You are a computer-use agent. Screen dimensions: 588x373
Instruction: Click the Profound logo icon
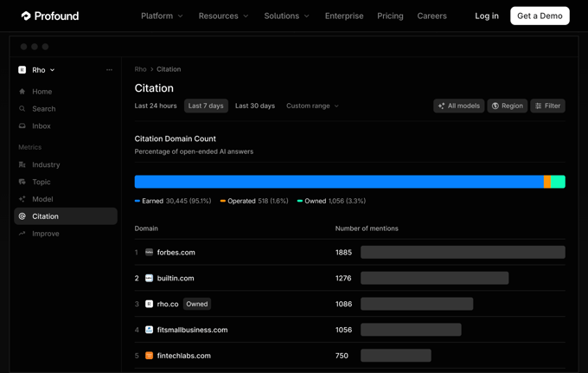[x=26, y=16]
